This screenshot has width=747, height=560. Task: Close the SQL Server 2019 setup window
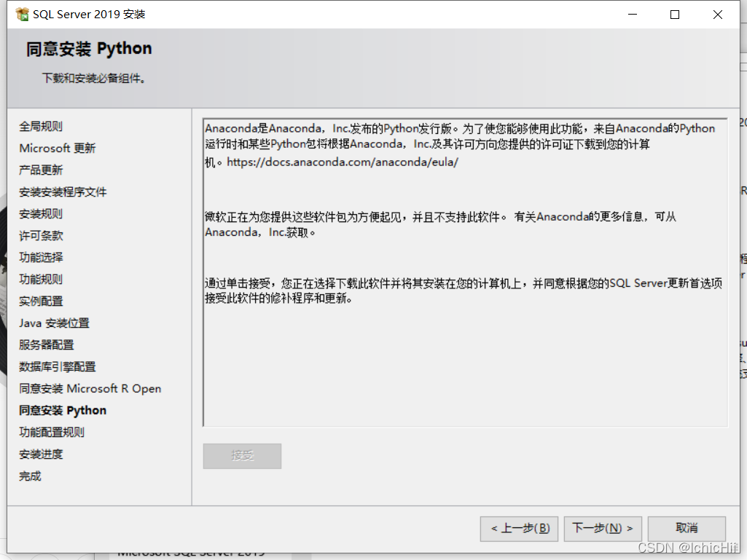point(717,15)
